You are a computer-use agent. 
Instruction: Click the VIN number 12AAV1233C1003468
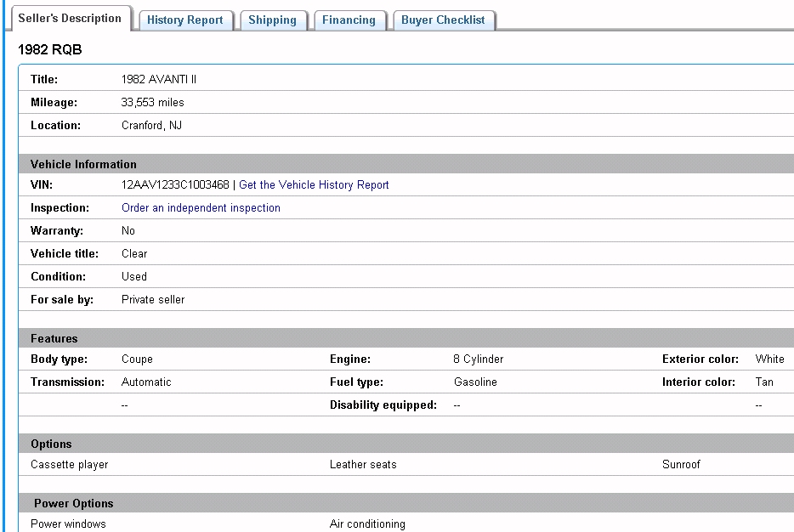pyautogui.click(x=175, y=184)
